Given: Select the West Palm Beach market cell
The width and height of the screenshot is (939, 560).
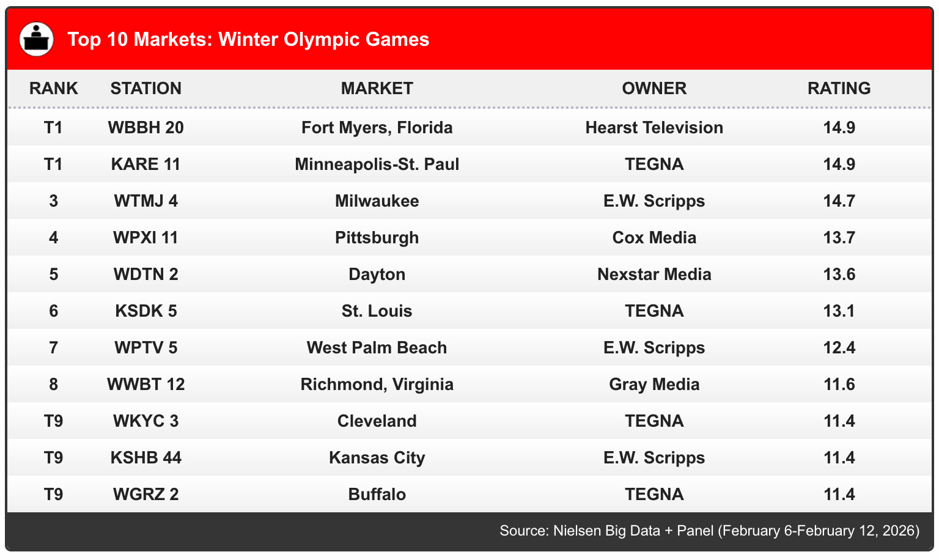Looking at the screenshot, I should pyautogui.click(x=377, y=347).
